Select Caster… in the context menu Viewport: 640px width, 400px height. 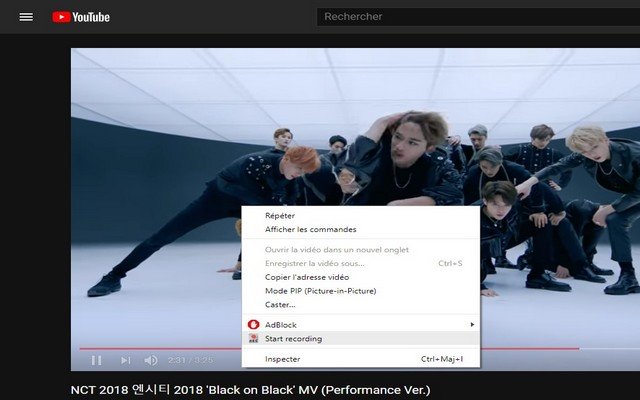click(361, 305)
